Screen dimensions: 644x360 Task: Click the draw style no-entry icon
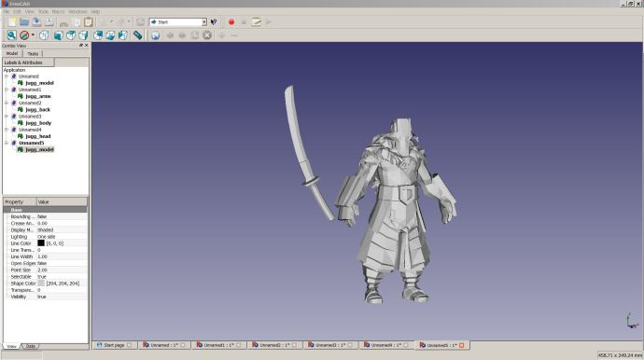pyautogui.click(x=24, y=35)
